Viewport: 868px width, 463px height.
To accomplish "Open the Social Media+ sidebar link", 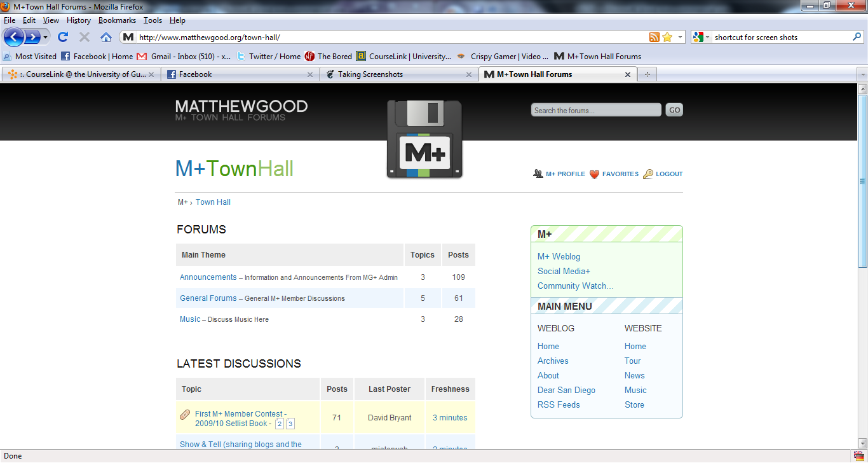I will point(564,272).
